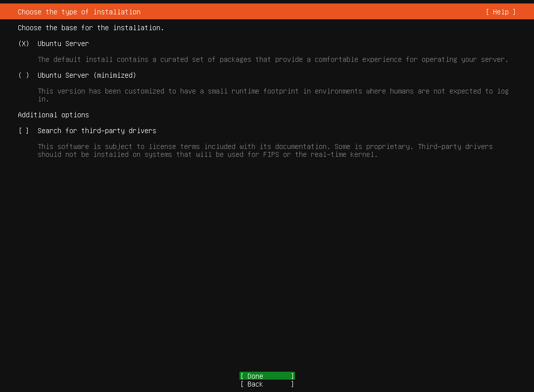Click the 'Choose the type of installation' title
The height and width of the screenshot is (392, 534).
[x=79, y=12]
